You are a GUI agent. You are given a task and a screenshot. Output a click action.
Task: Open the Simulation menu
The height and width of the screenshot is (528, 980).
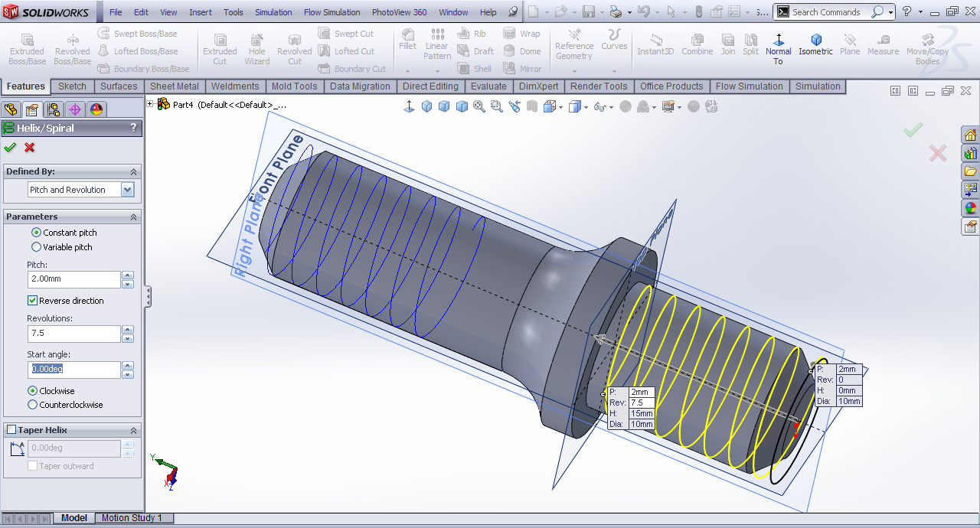(273, 12)
